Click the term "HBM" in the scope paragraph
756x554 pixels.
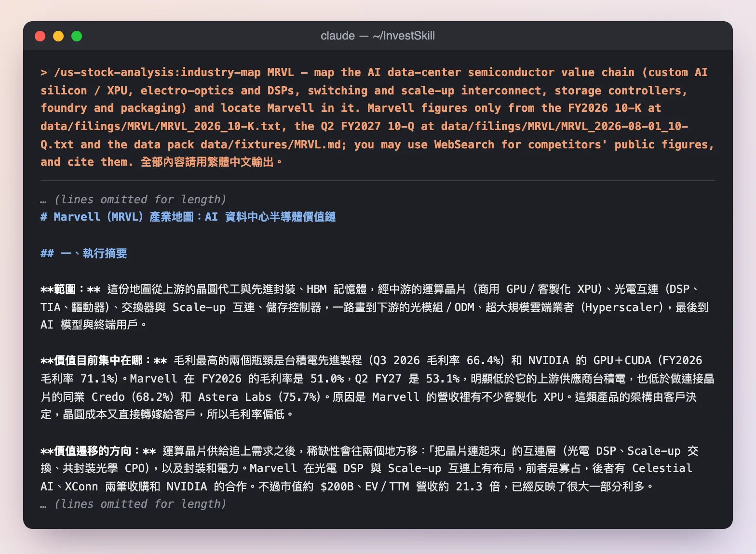[x=317, y=289]
